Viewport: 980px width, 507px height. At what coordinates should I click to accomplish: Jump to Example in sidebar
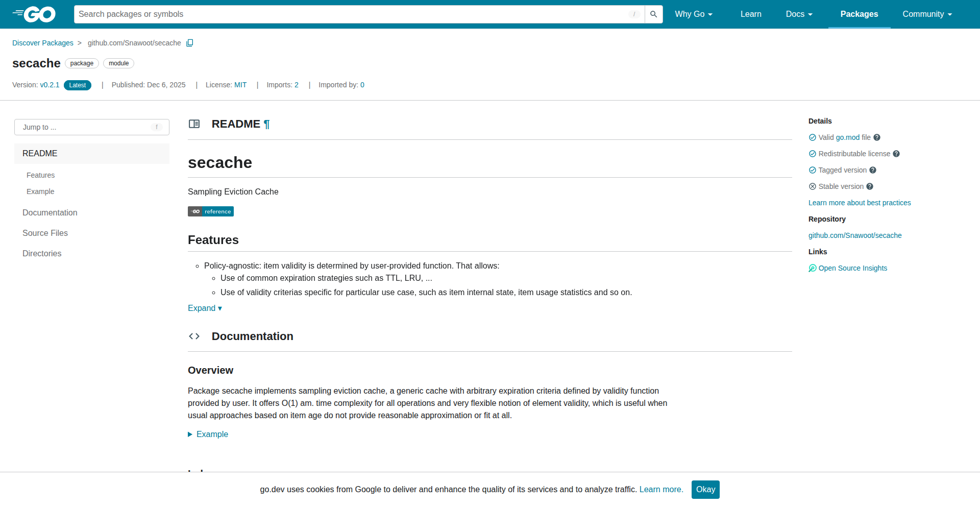point(40,191)
